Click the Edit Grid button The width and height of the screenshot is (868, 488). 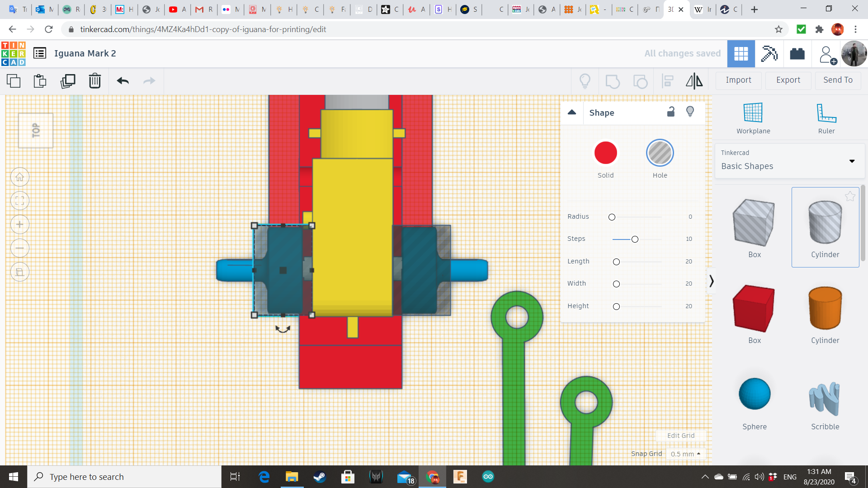(680, 436)
